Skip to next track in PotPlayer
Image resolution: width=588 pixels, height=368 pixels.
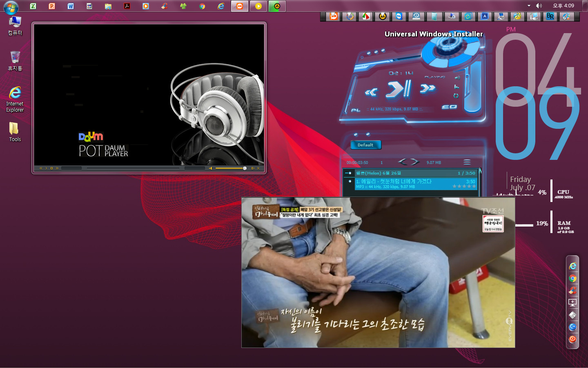(57, 168)
